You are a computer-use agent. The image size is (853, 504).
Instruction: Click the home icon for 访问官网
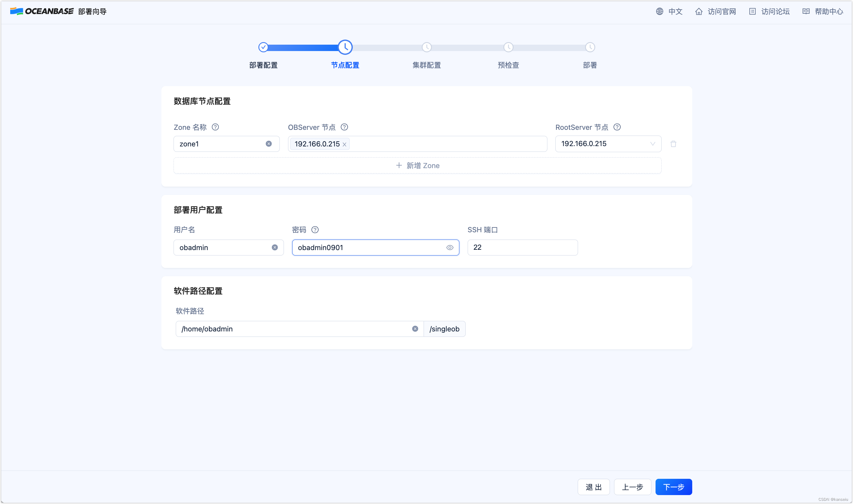[699, 11]
